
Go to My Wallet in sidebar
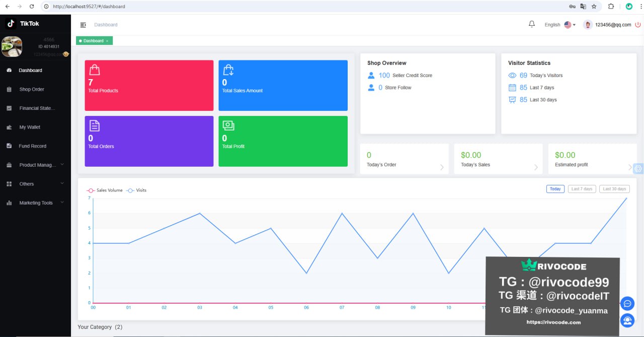pos(30,127)
